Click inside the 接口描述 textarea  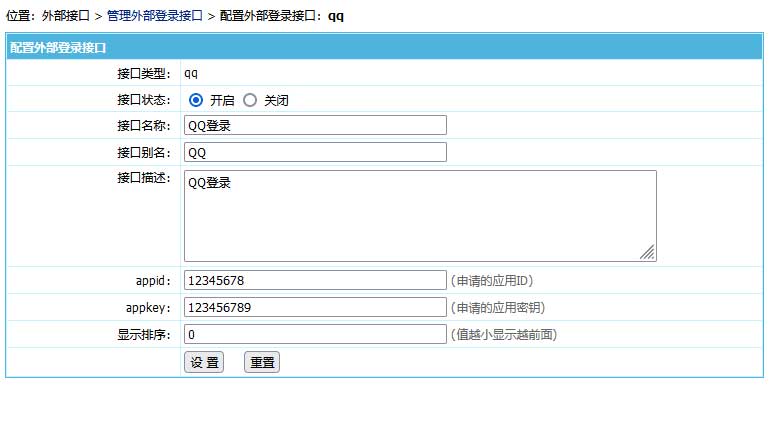click(x=420, y=215)
